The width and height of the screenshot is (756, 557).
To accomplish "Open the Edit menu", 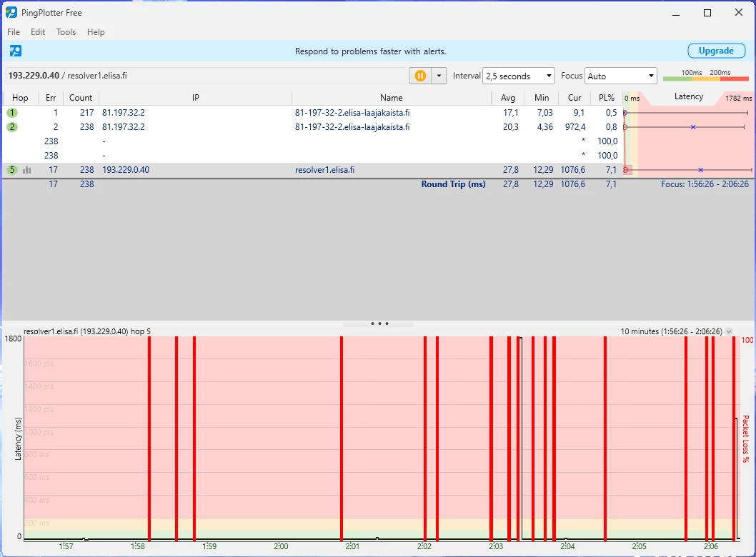I will tap(38, 32).
